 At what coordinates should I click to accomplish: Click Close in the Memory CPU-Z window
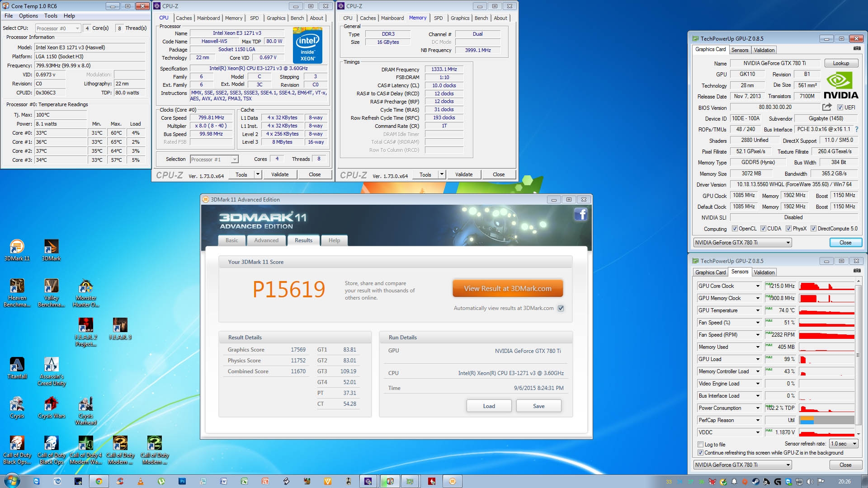click(499, 174)
